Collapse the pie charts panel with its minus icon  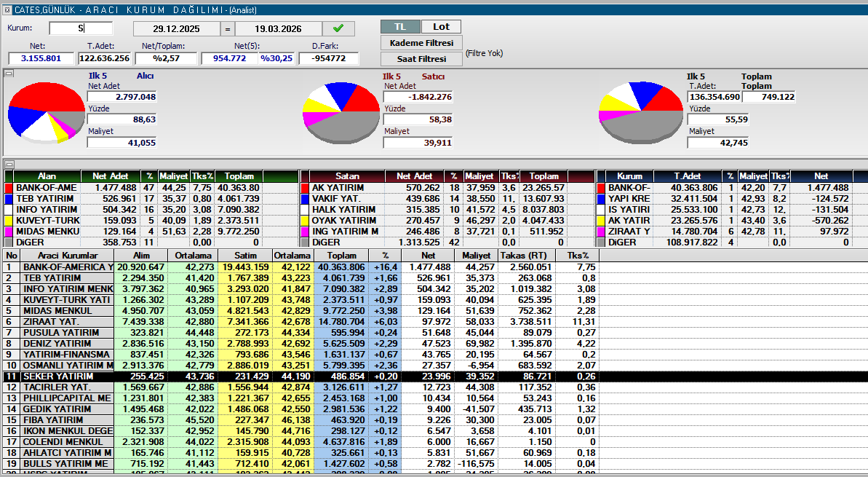coord(9,73)
